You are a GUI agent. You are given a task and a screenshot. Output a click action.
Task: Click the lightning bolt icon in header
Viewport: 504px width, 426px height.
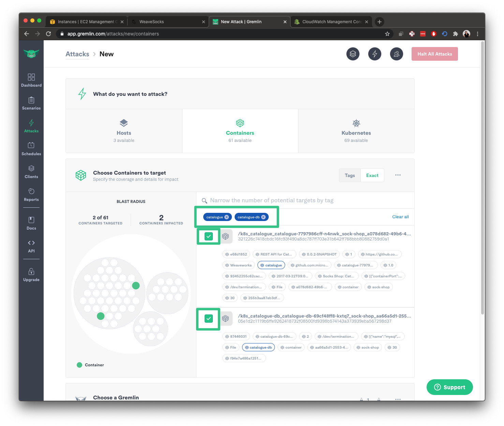pyautogui.click(x=375, y=54)
